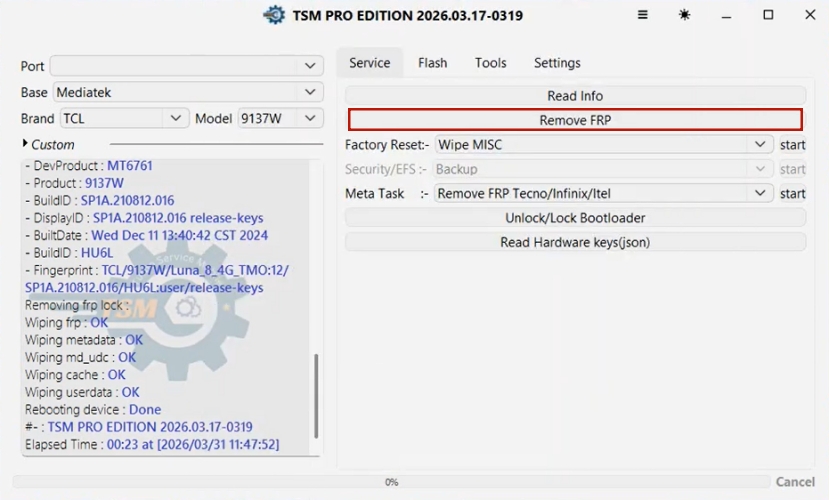Click Unlock/Lock Bootloader button
Image resolution: width=829 pixels, height=500 pixels.
575,218
